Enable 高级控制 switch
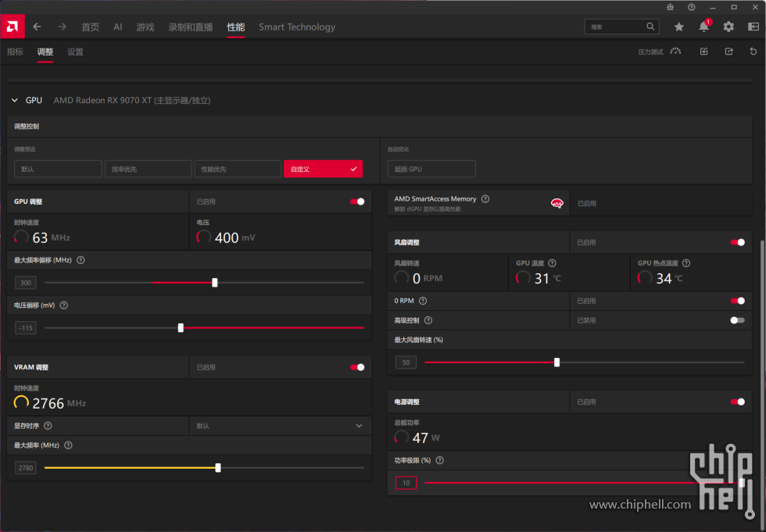The width and height of the screenshot is (766, 532). pyautogui.click(x=737, y=320)
